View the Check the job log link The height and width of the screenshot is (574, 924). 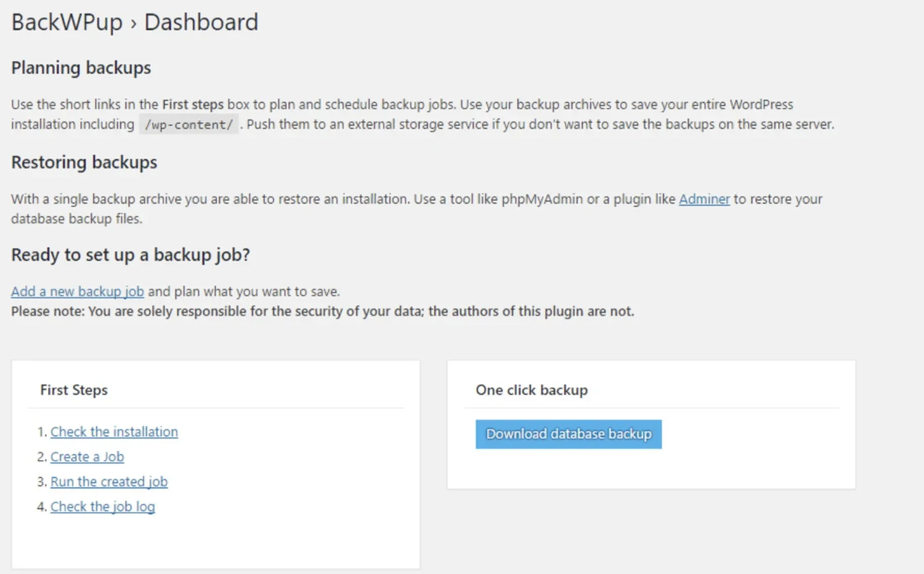tap(103, 507)
